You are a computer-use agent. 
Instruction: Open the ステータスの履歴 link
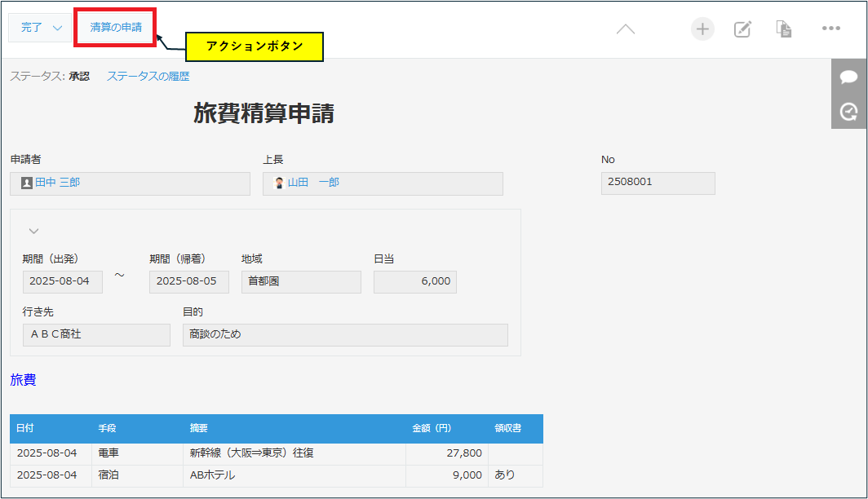coord(148,77)
